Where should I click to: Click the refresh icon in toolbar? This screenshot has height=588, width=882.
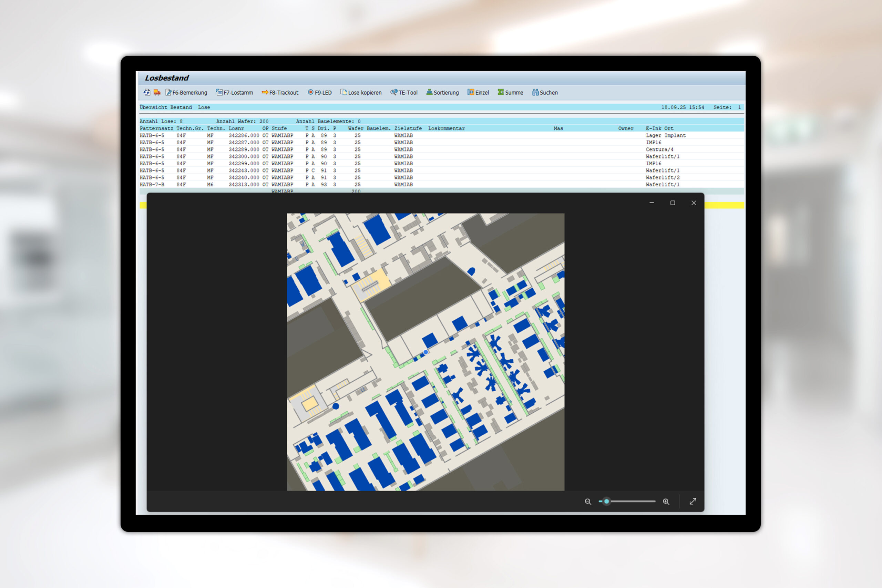tap(147, 92)
